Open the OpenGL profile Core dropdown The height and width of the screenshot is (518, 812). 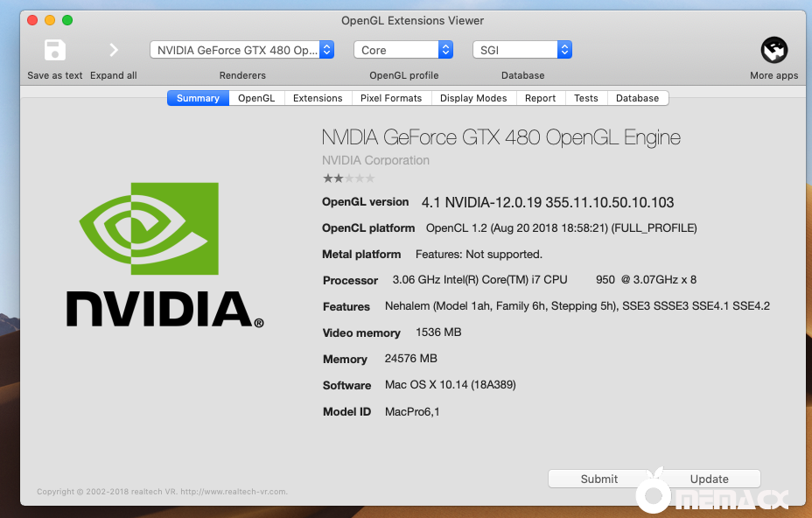[403, 50]
